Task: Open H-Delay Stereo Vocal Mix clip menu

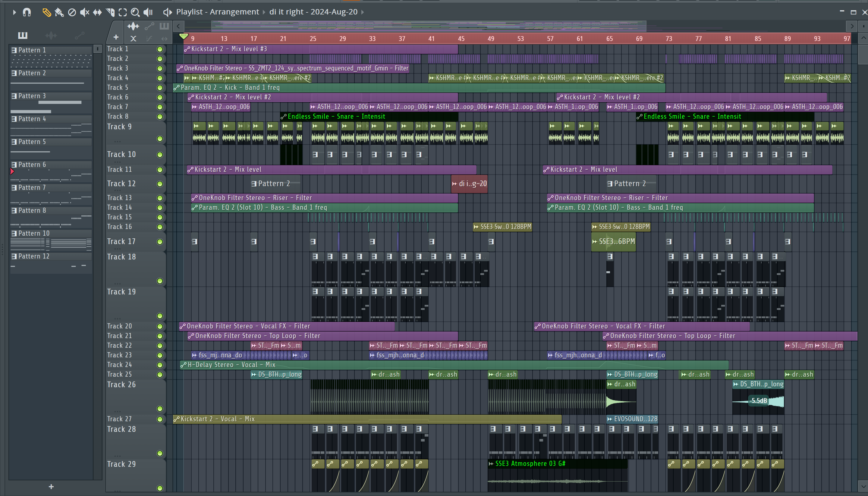Action: 184,365
